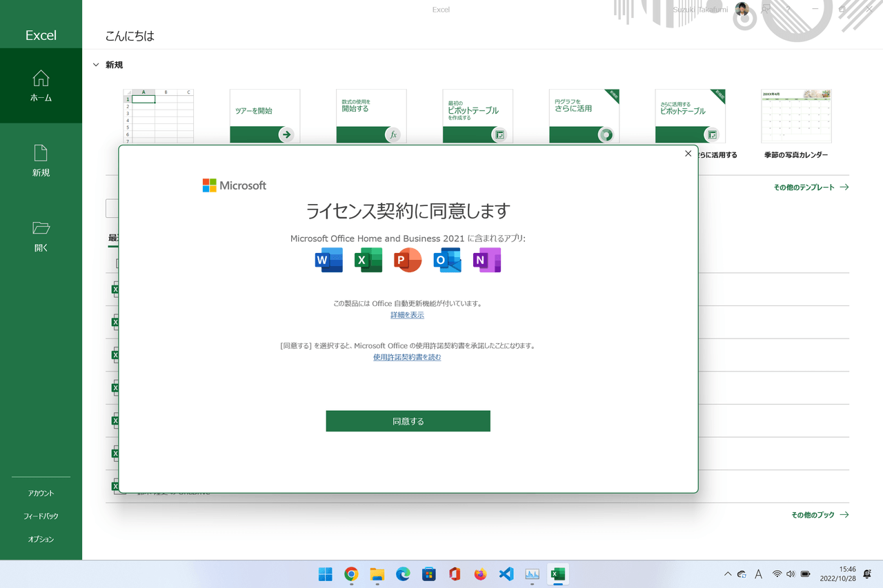Open Visual Studio Code from the taskbar
883x588 pixels.
[x=506, y=574]
